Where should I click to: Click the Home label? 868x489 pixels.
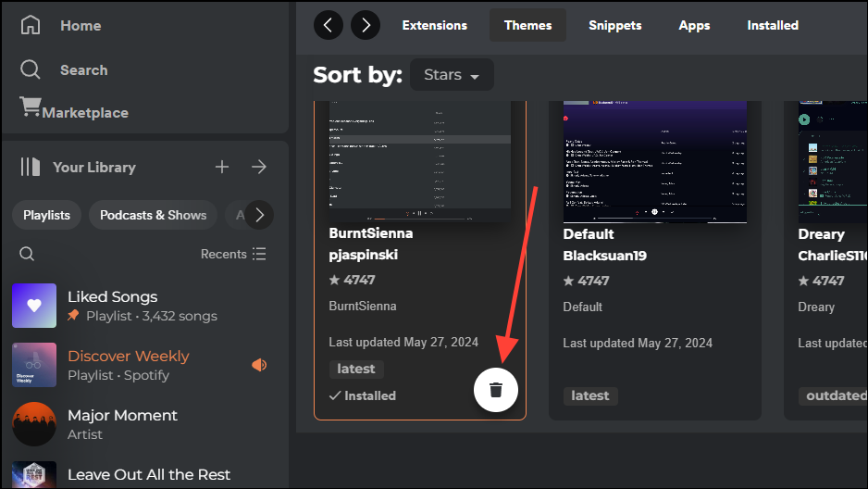click(x=81, y=26)
